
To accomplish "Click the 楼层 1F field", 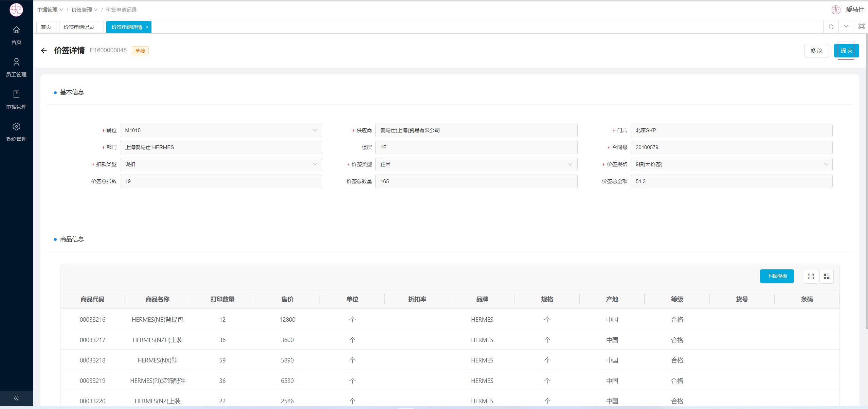I will pyautogui.click(x=476, y=147).
